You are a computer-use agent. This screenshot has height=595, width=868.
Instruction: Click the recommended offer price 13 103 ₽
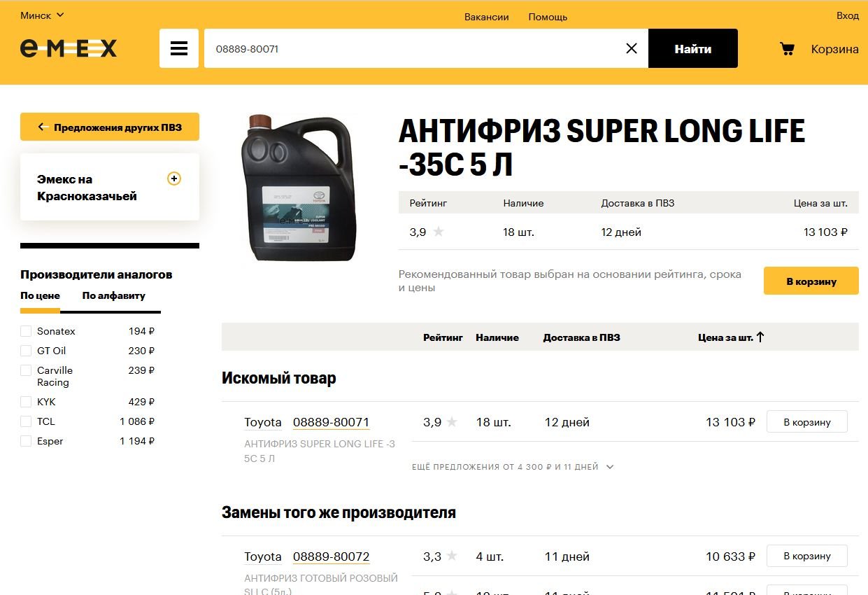pos(825,232)
